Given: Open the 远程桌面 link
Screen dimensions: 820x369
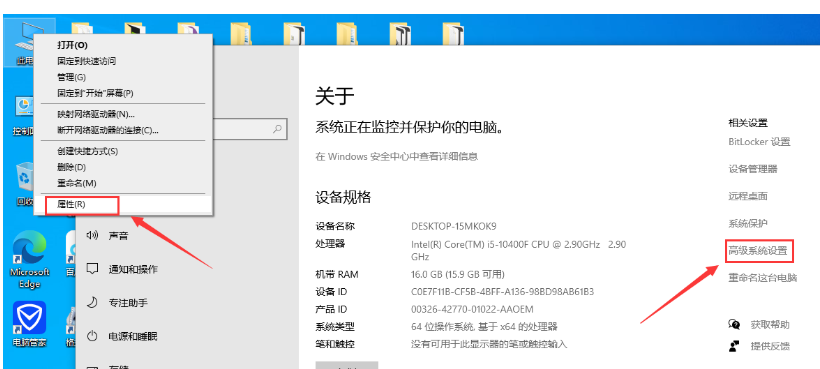Looking at the screenshot, I should [x=748, y=196].
